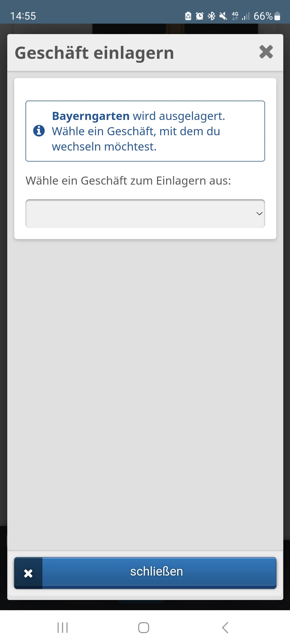The height and width of the screenshot is (644, 290).
Task: Tap the 'Geschäft einlagern' dialog title
Action: [x=95, y=53]
